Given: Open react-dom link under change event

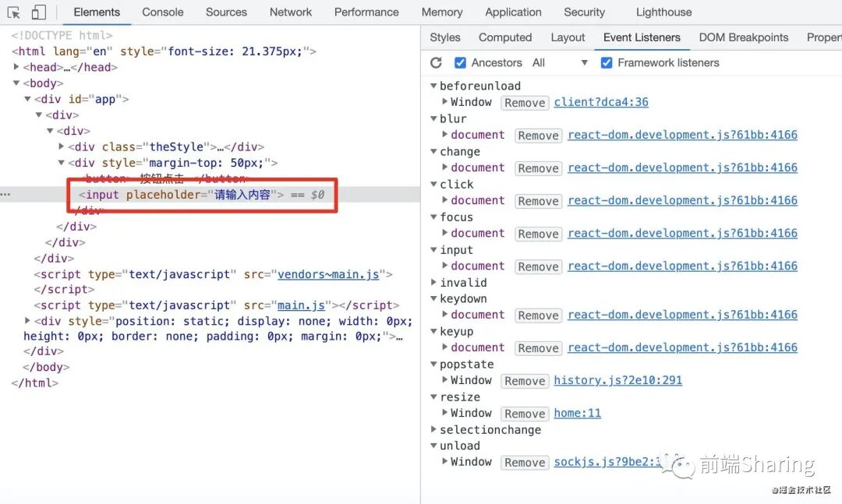Looking at the screenshot, I should (682, 167).
